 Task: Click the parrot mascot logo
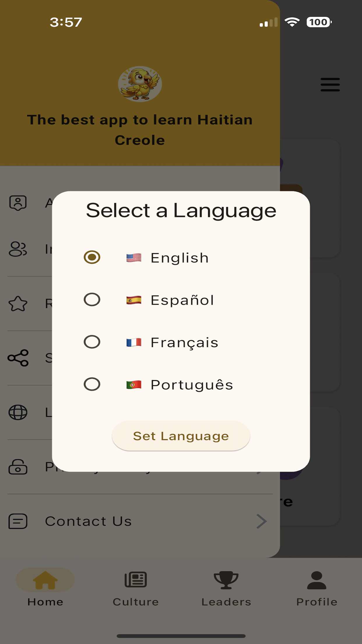pyautogui.click(x=140, y=84)
